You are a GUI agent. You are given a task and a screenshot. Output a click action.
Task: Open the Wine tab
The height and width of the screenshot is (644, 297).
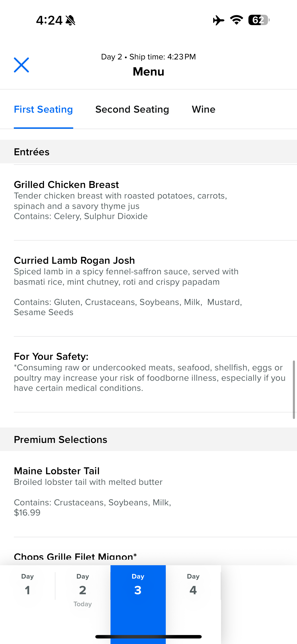tap(204, 109)
